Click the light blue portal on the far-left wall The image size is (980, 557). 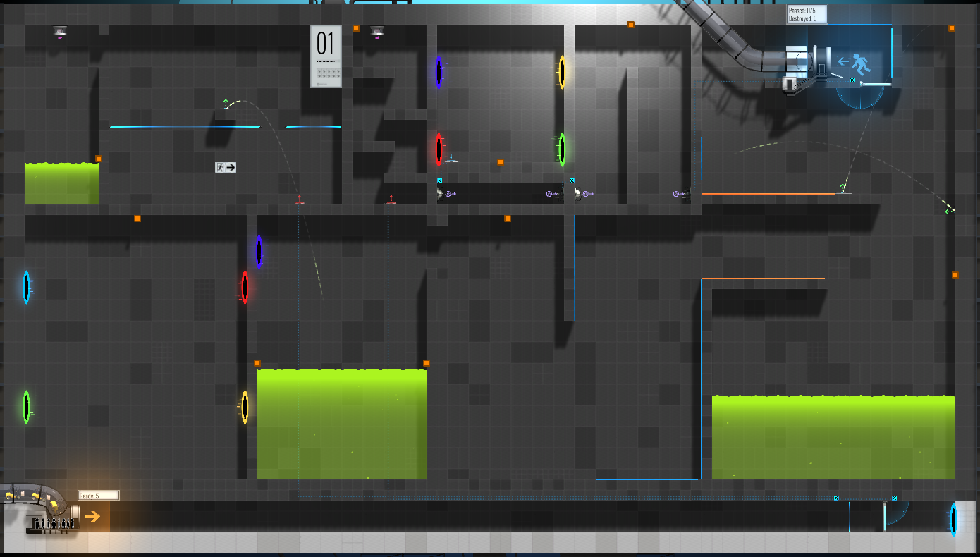click(x=26, y=287)
